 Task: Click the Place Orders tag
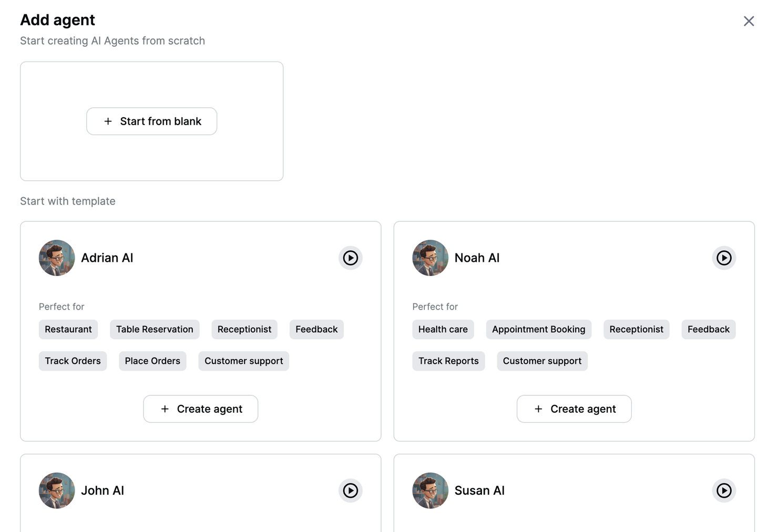pyautogui.click(x=152, y=361)
